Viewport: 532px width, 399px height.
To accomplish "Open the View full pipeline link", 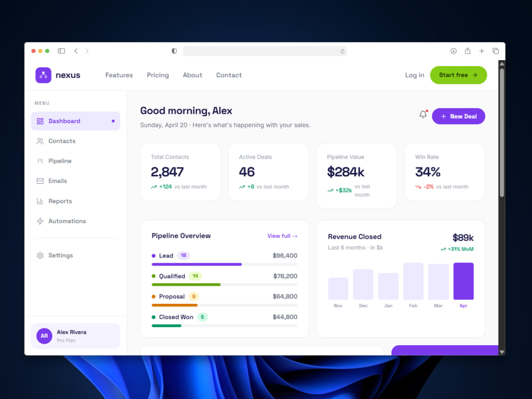I will 282,236.
